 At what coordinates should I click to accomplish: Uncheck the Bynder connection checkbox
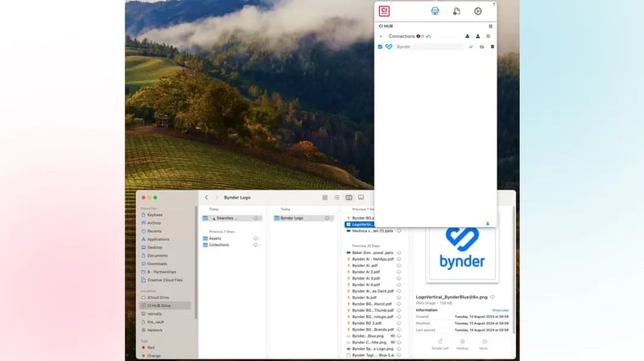[x=380, y=47]
